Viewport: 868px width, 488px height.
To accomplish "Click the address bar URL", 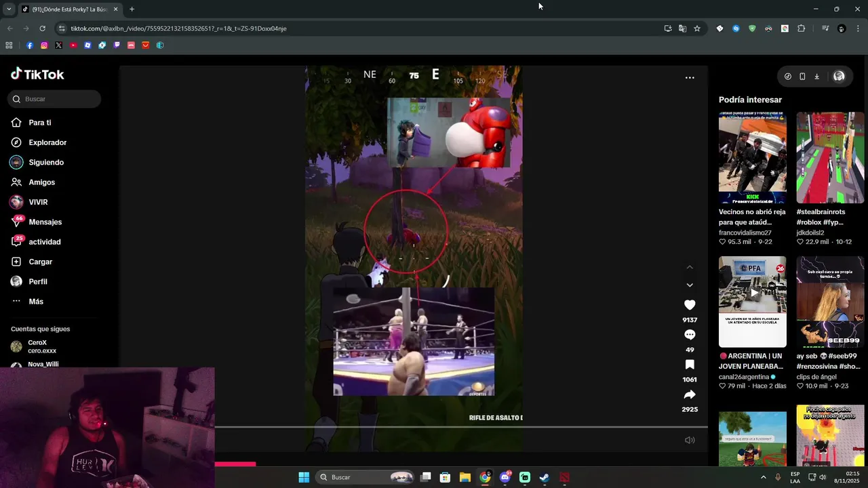I will pyautogui.click(x=178, y=28).
